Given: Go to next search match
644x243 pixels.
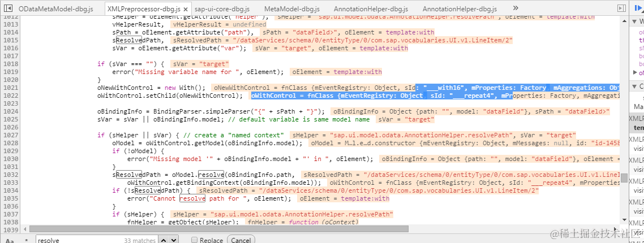Looking at the screenshot, I should [x=174, y=240].
